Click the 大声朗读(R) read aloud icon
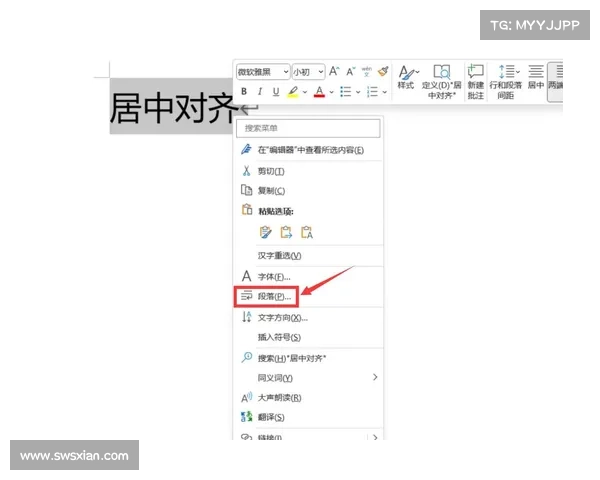 click(246, 397)
